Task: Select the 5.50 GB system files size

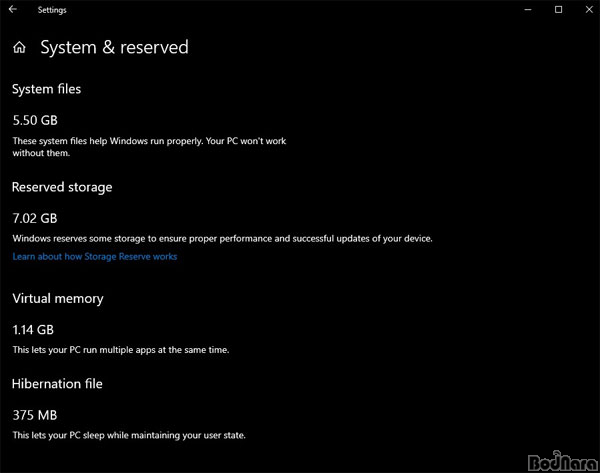Action: tap(35, 120)
